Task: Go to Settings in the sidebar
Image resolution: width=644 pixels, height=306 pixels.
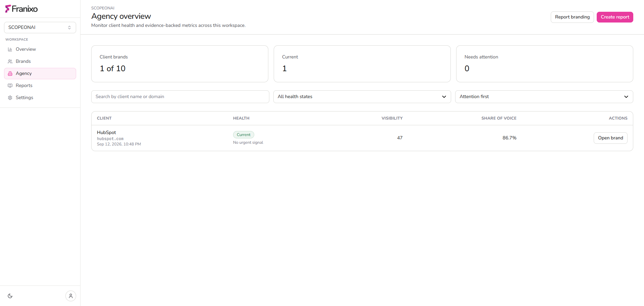Action: (x=40, y=98)
